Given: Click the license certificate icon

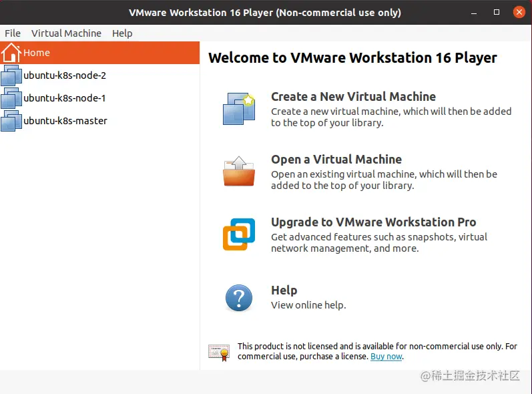Looking at the screenshot, I should pyautogui.click(x=219, y=353).
